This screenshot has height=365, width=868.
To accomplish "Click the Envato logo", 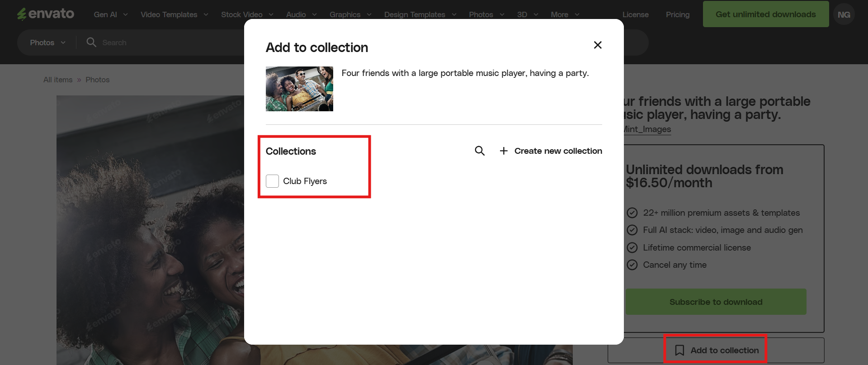I will [46, 14].
